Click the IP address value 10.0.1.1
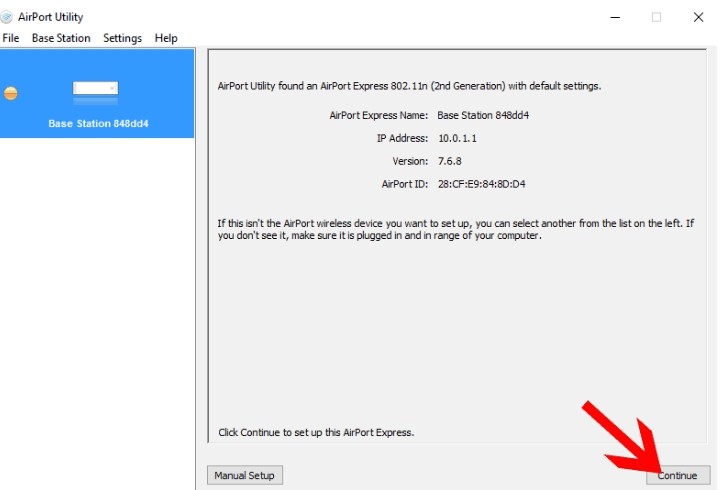Viewport: 720px width, 490px height. click(x=457, y=138)
